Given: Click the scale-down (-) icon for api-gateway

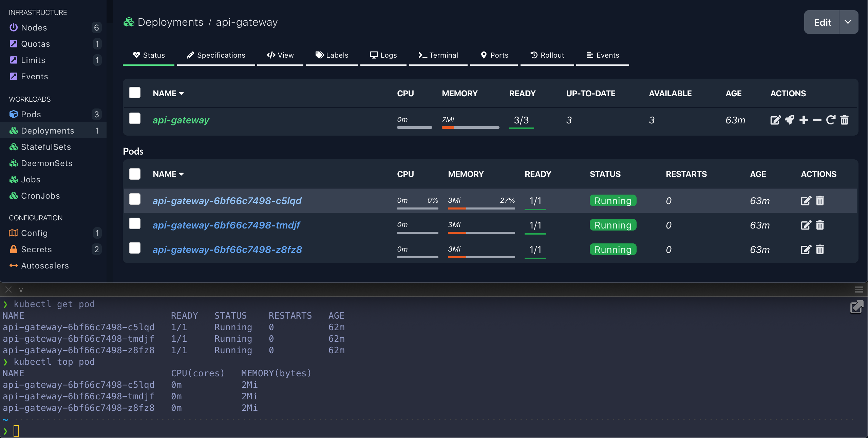Looking at the screenshot, I should tap(816, 120).
